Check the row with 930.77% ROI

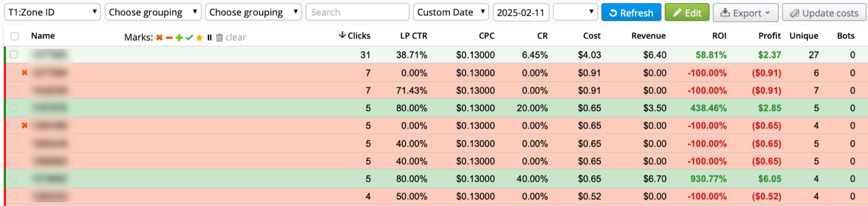14,178
